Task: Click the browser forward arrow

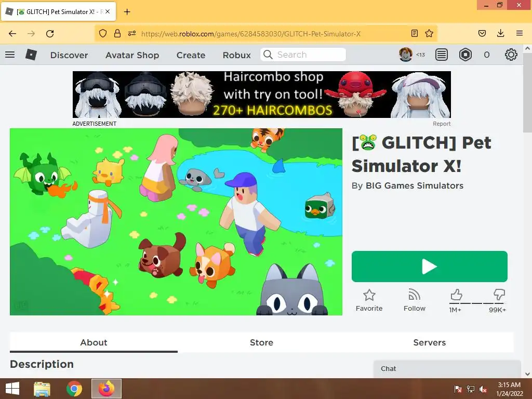Action: [31, 34]
